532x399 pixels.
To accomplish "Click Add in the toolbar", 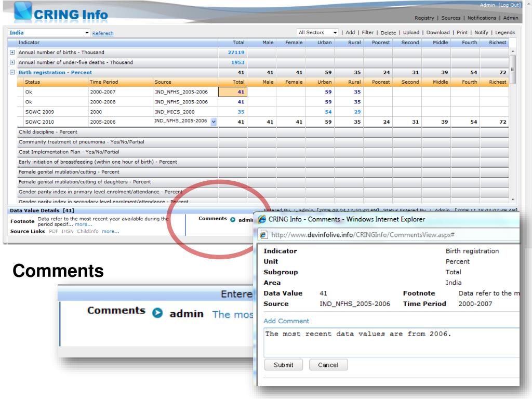I will [x=350, y=33].
